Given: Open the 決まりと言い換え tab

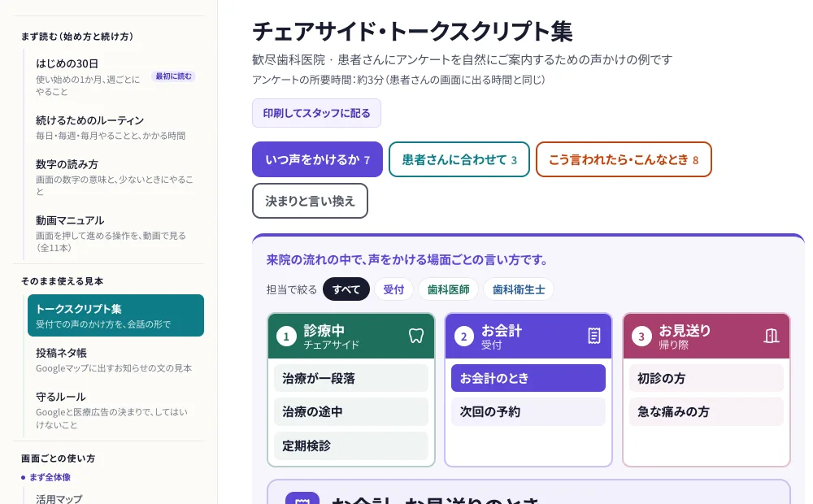Looking at the screenshot, I should (x=310, y=201).
